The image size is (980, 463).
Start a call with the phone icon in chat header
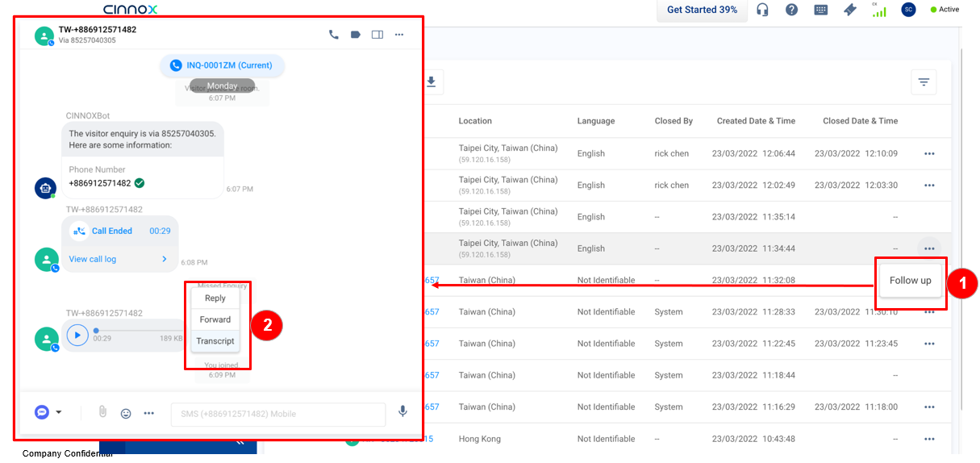pos(334,35)
